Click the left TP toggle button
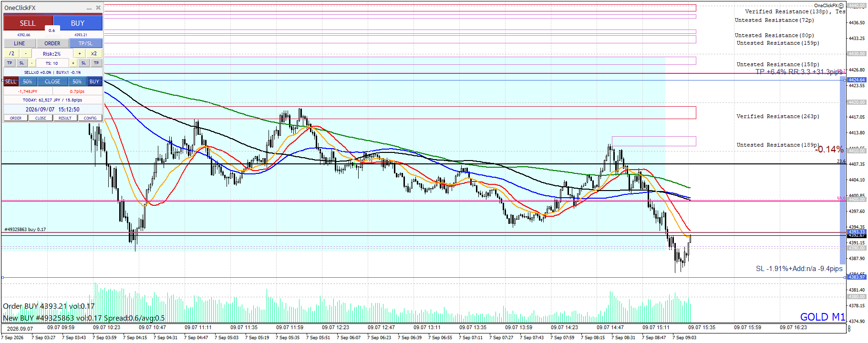This screenshot has height=343, width=868. click(10, 63)
